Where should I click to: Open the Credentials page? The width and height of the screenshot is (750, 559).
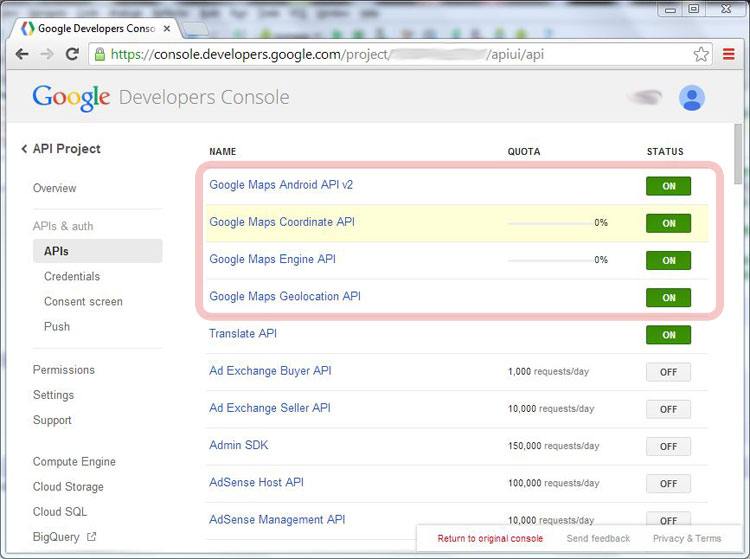pyautogui.click(x=72, y=276)
